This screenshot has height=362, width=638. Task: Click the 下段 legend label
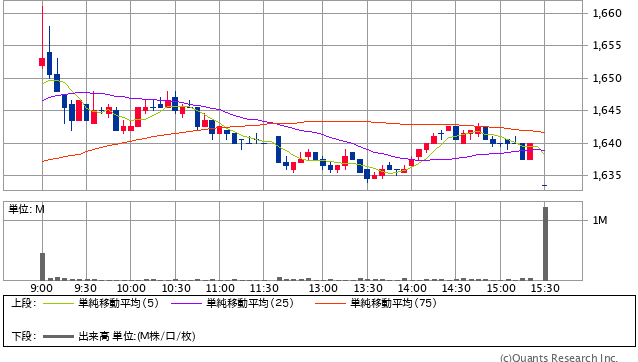(x=24, y=336)
